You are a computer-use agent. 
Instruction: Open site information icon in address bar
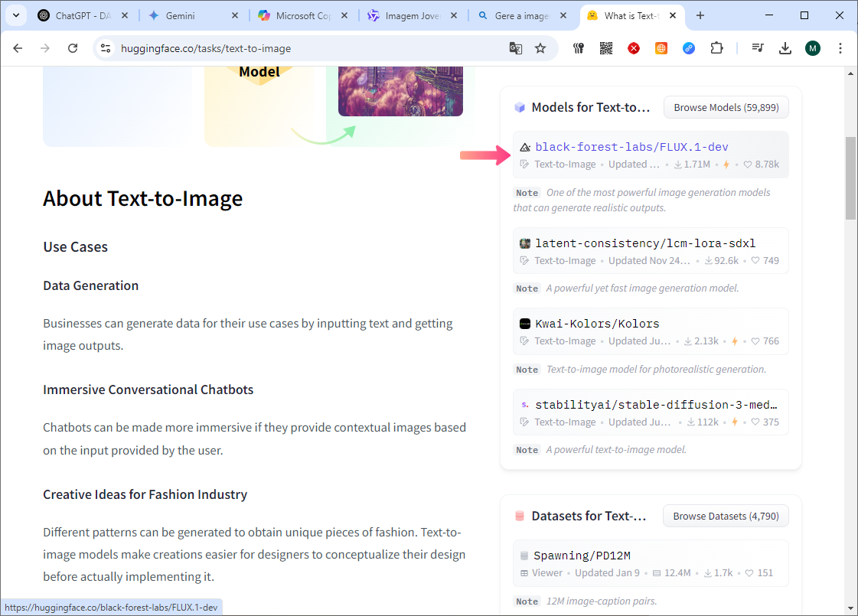tap(105, 48)
